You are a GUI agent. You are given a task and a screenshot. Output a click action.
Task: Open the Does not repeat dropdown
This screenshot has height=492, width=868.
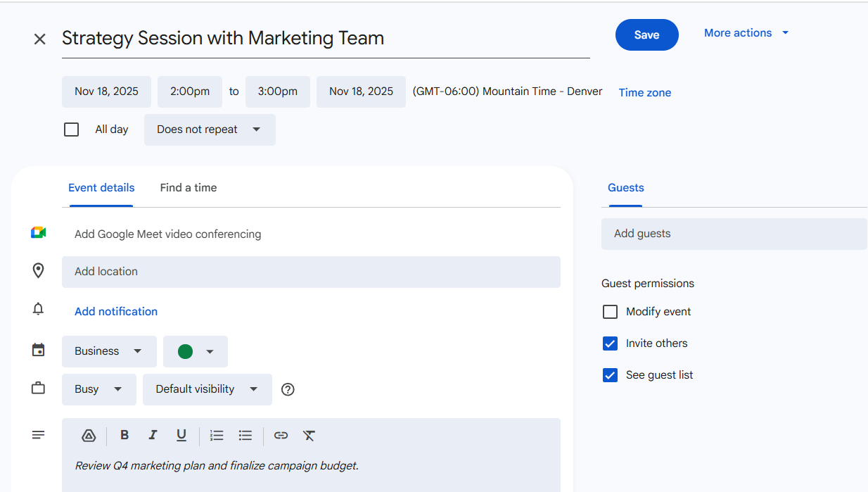point(209,130)
